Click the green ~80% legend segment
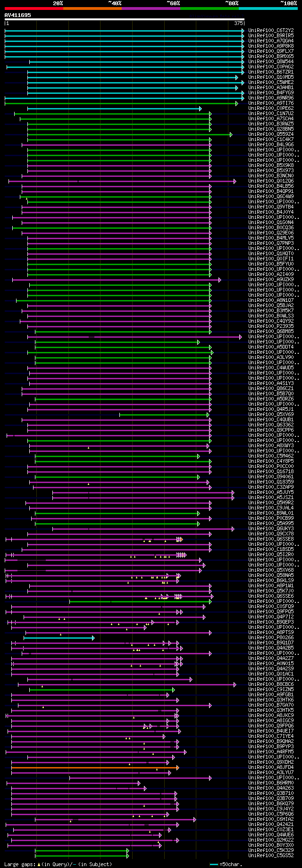This screenshot has width=302, height=868. [x=210, y=8]
